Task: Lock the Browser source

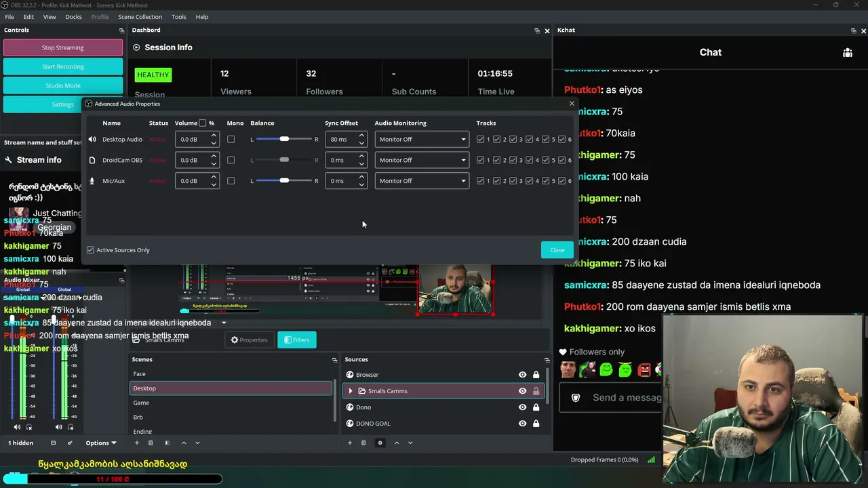Action: [536, 375]
